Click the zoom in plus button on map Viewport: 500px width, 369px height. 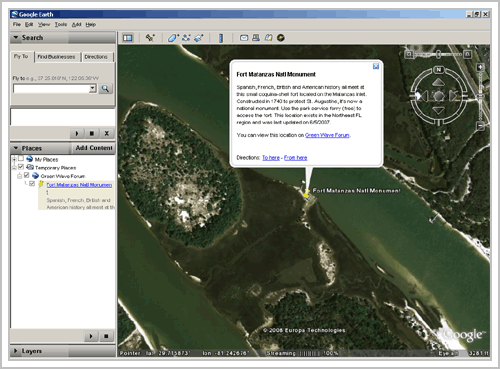click(x=480, y=67)
